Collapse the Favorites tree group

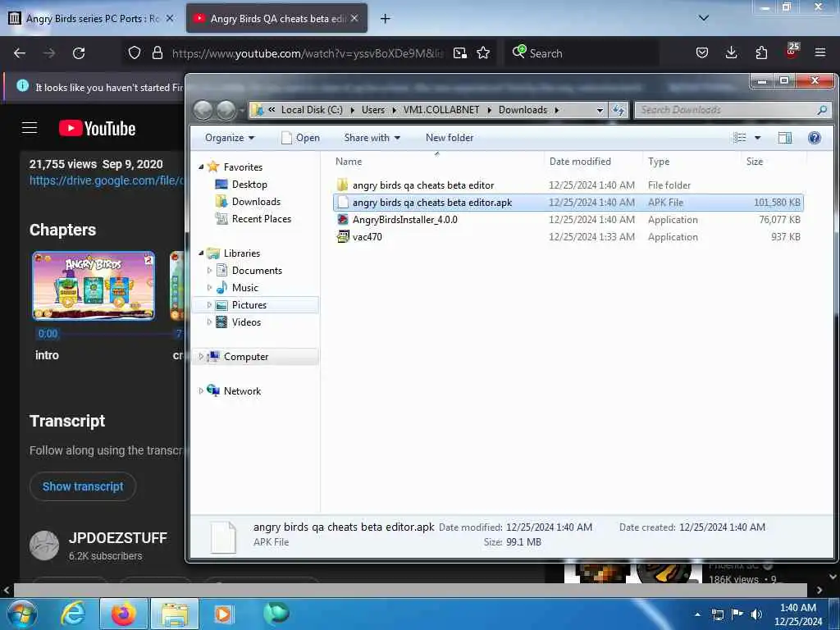tap(201, 167)
